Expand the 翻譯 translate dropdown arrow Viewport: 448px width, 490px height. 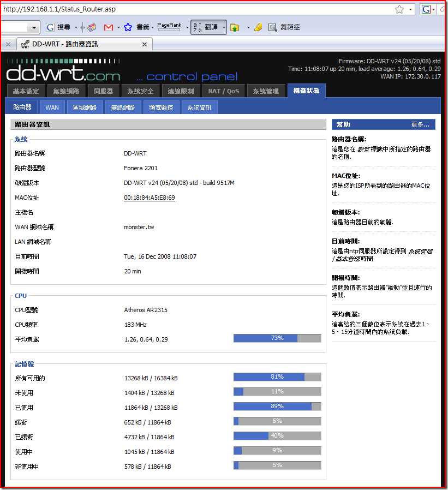[224, 27]
